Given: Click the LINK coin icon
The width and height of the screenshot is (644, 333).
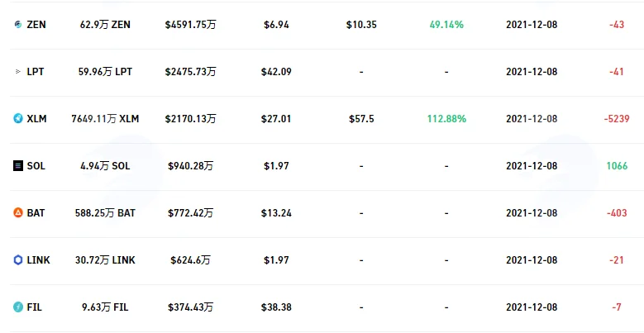Looking at the screenshot, I should click(18, 260).
